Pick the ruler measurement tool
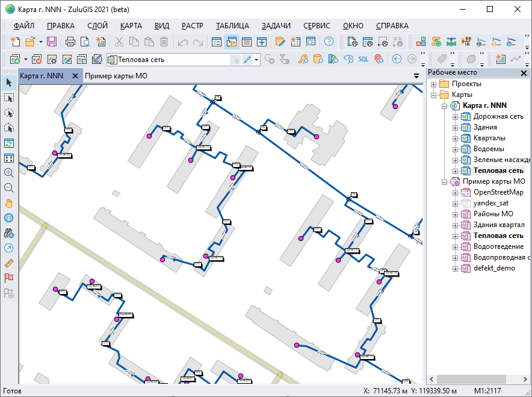The width and height of the screenshot is (532, 397). click(9, 263)
